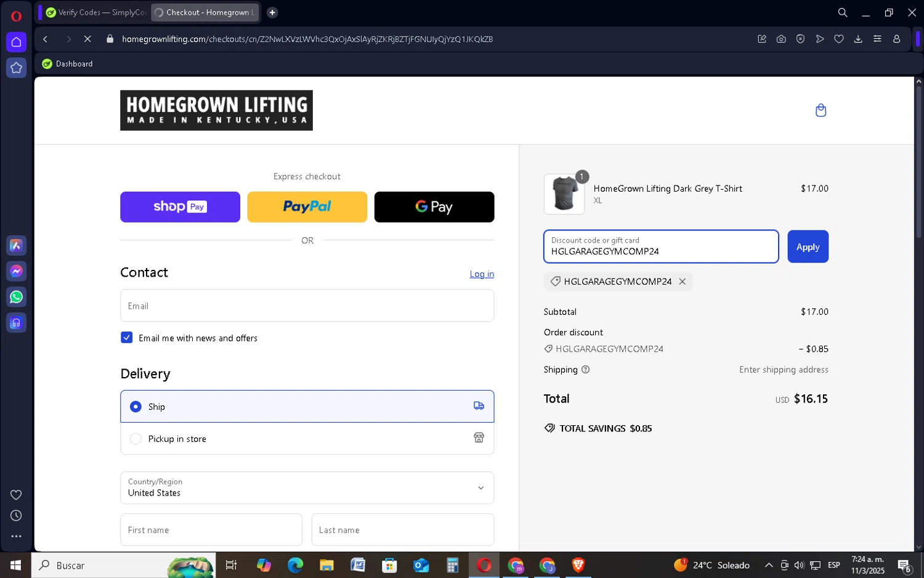Click the site security lock icon
This screenshot has width=924, height=578.
click(110, 39)
